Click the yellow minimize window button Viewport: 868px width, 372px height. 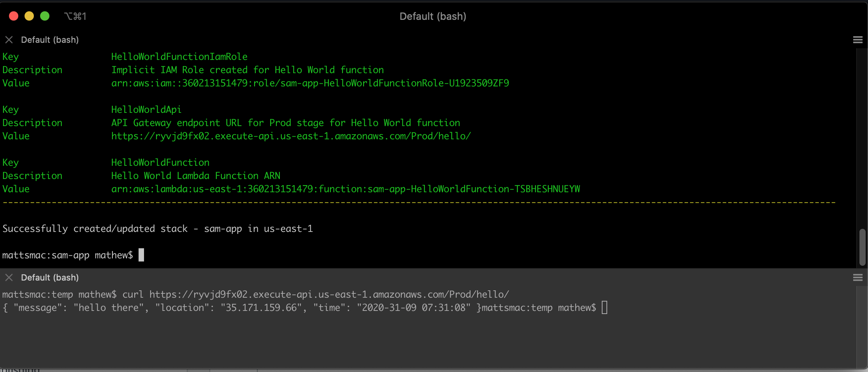pos(29,16)
